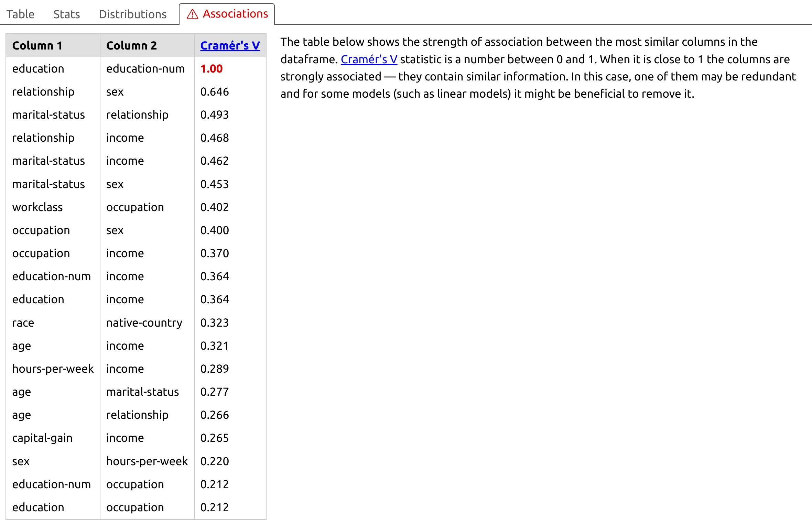
Task: Open Cramér's V link in table header
Action: [230, 45]
